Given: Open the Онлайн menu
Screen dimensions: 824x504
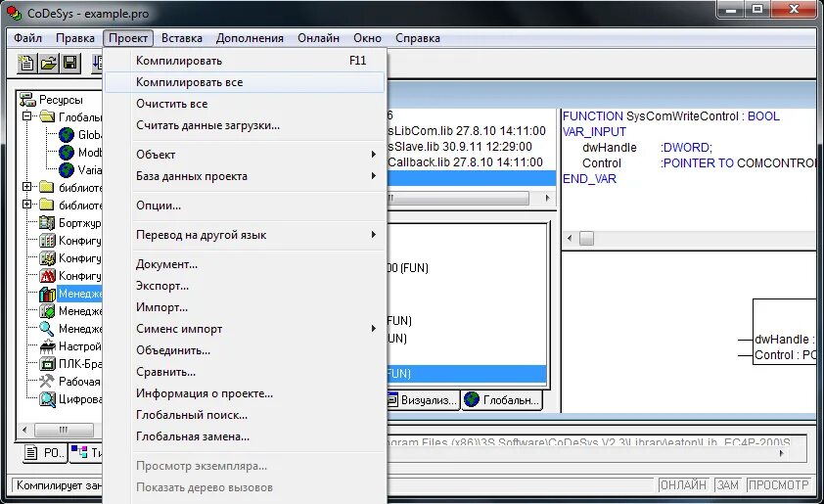Looking at the screenshot, I should coord(318,38).
